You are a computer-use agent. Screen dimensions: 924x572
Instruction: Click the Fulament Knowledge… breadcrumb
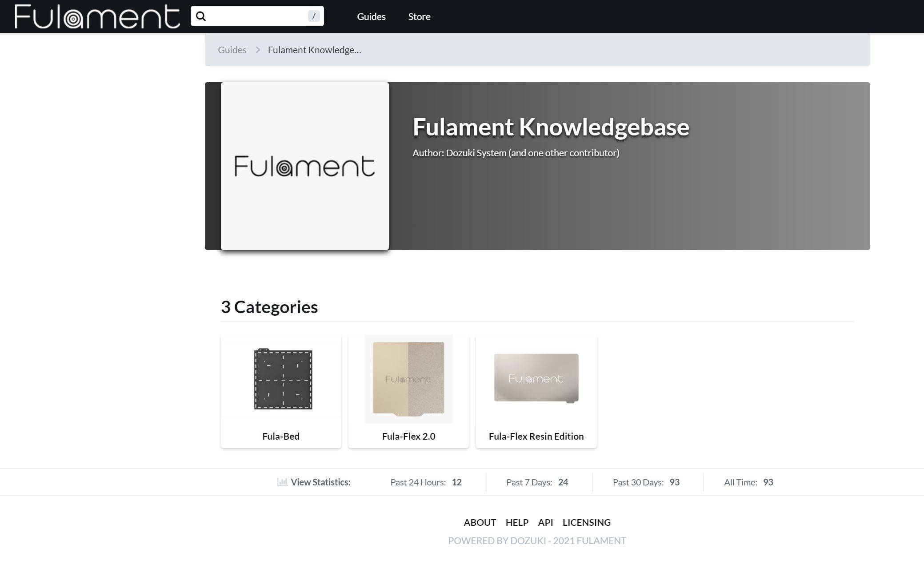(314, 50)
